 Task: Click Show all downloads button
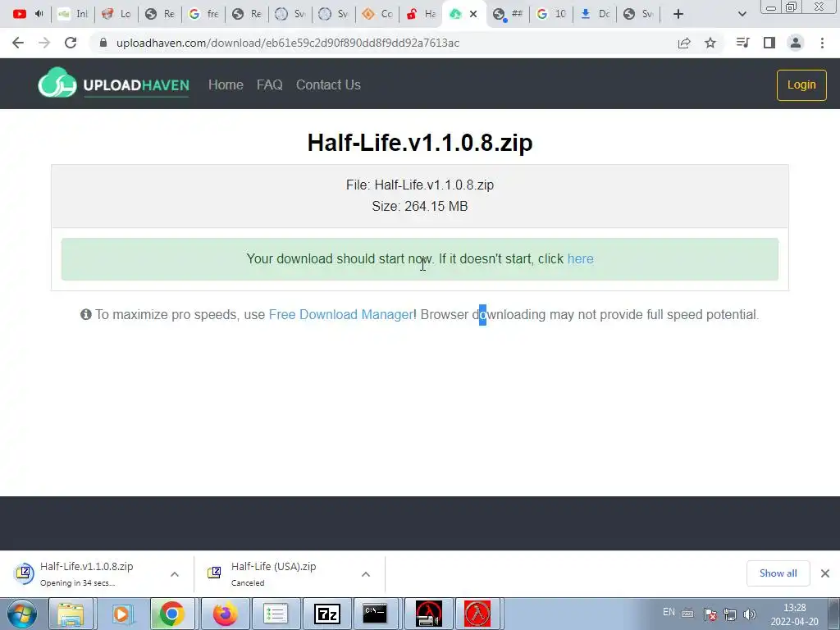[778, 573]
